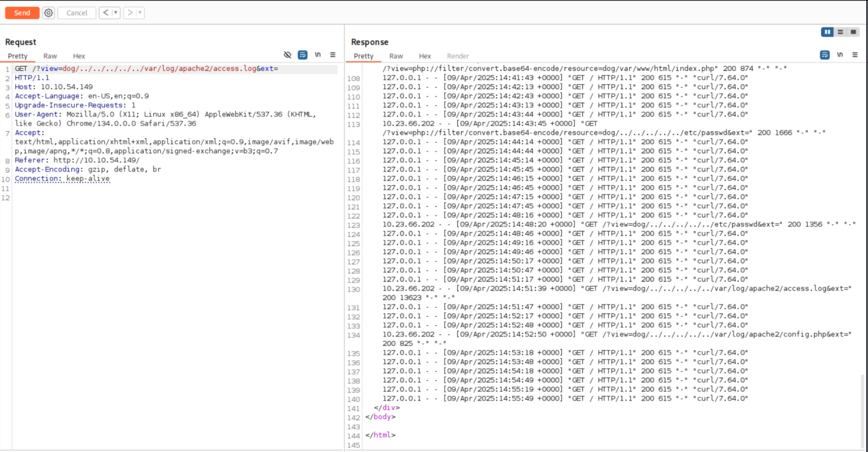Image resolution: width=868 pixels, height=452 pixels.
Task: Select Hex tab in Request panel
Action: 79,56
